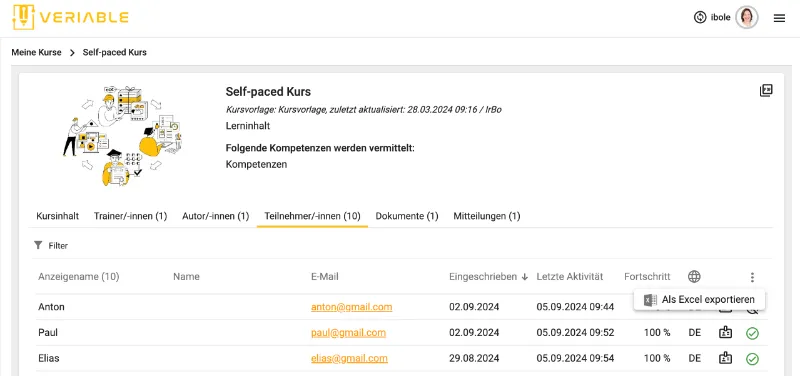Sort by Anzeigename (10) column
The image size is (800, 376).
click(x=79, y=277)
